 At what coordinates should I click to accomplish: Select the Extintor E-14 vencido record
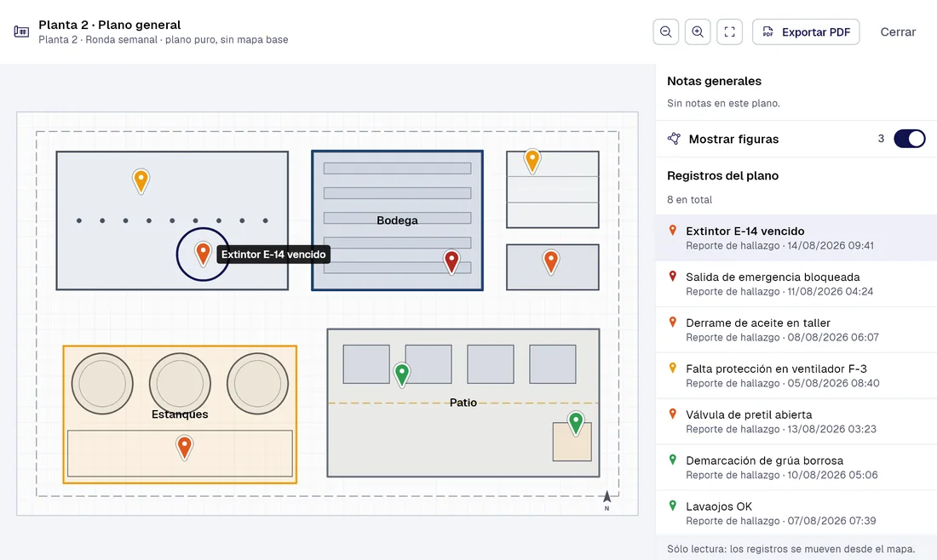coord(796,237)
